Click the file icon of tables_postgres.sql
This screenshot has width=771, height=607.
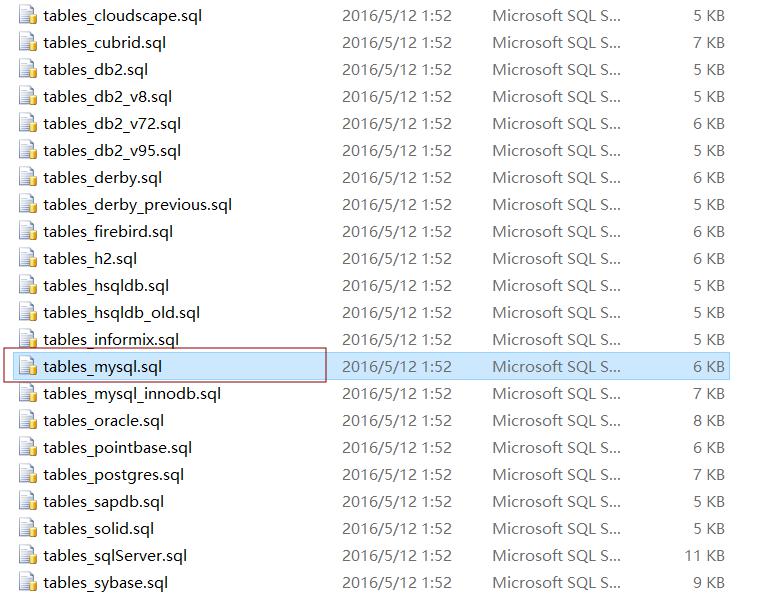tap(28, 475)
